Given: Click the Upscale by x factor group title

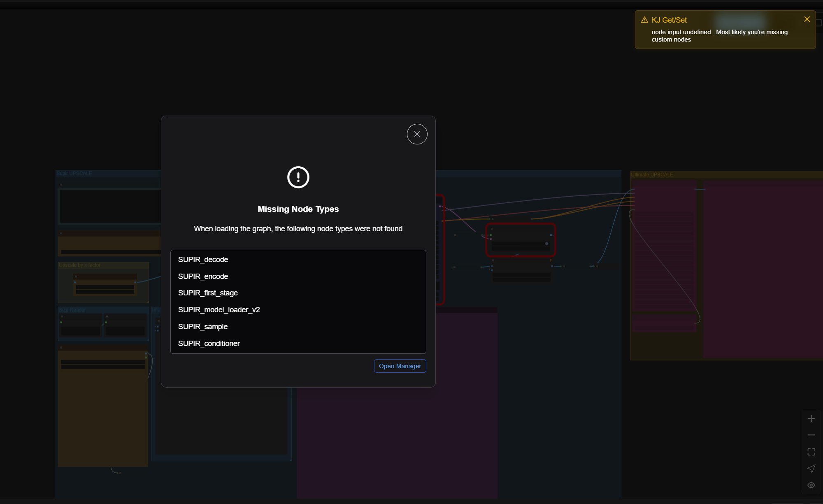Looking at the screenshot, I should [80, 265].
